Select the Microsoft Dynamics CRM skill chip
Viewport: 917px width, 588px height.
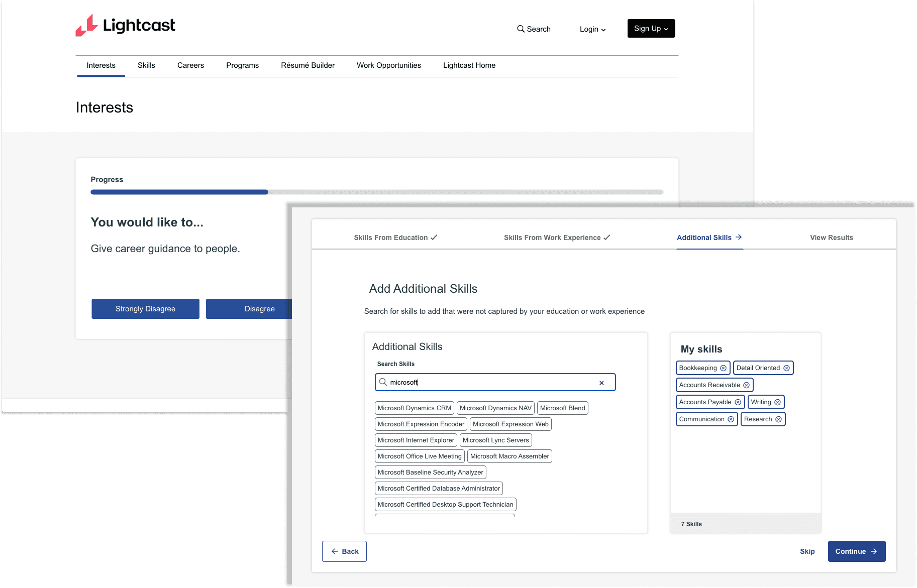[x=414, y=408]
